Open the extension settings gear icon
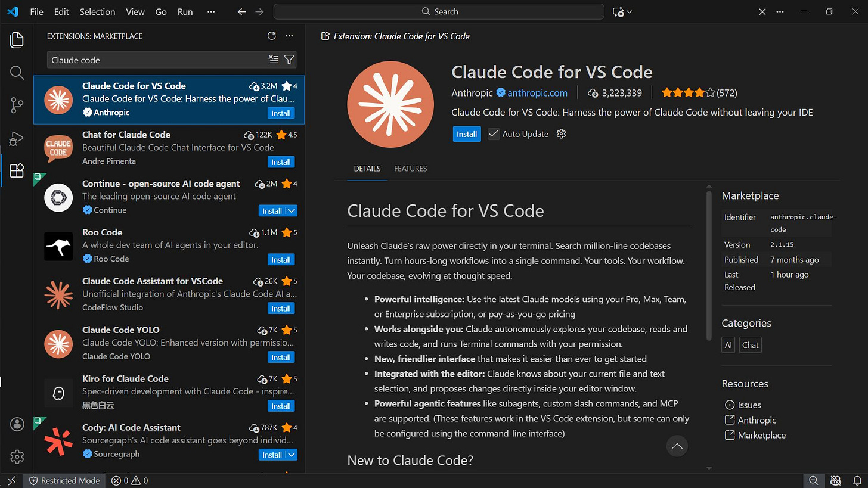This screenshot has height=488, width=868. coord(561,134)
